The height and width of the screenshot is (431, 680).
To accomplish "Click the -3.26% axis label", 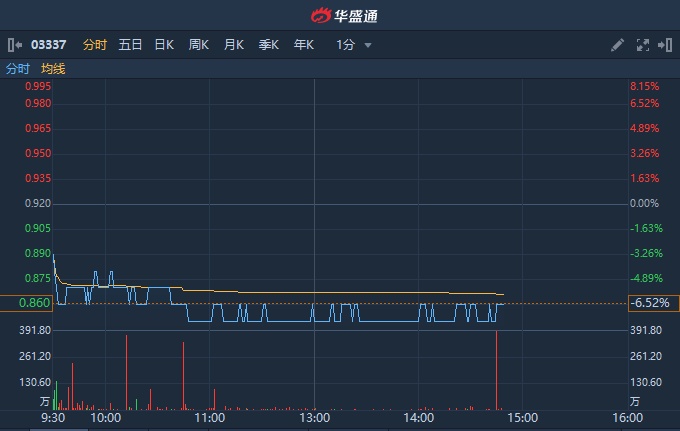I will [x=646, y=253].
